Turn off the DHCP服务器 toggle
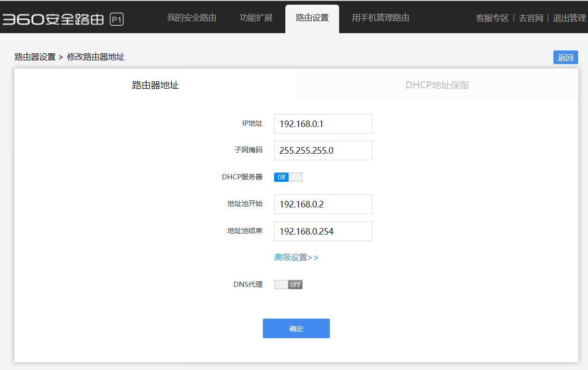The image size is (588, 370). click(288, 177)
